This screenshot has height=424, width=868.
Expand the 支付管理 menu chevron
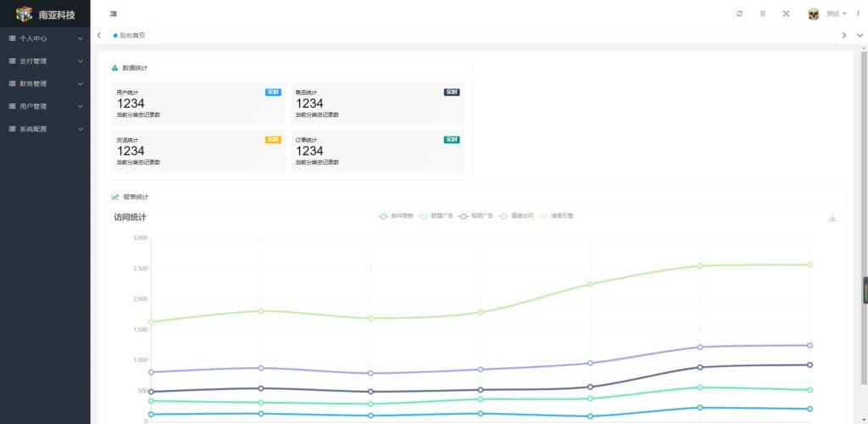tap(81, 61)
